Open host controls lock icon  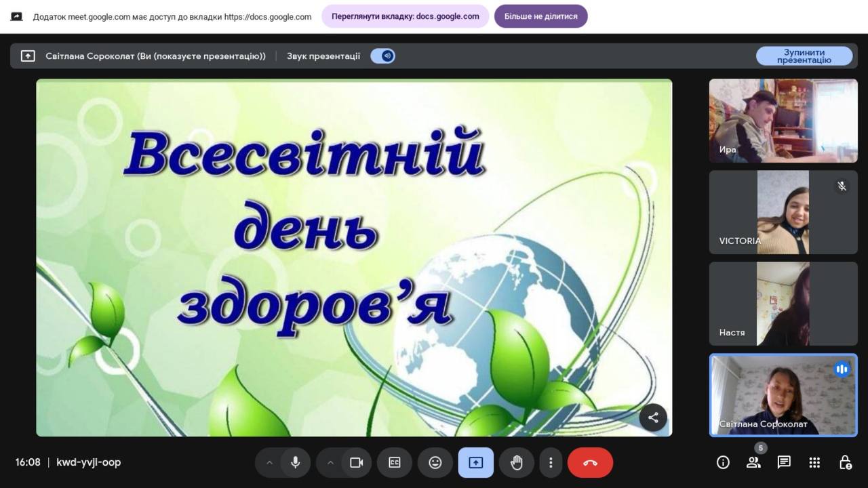coord(845,462)
